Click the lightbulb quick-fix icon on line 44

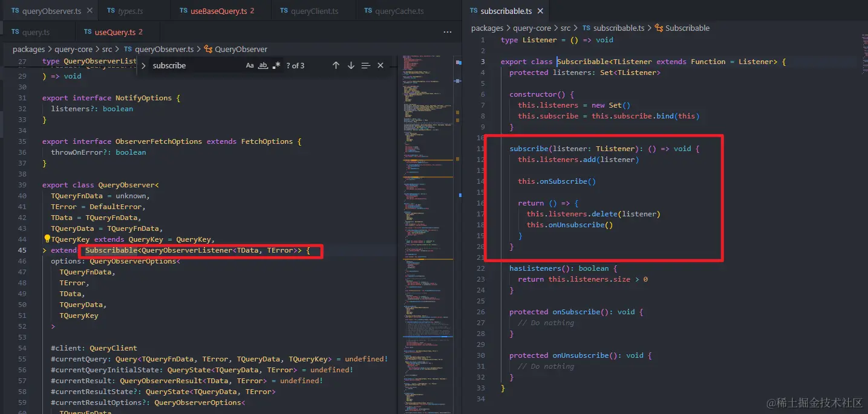[47, 239]
